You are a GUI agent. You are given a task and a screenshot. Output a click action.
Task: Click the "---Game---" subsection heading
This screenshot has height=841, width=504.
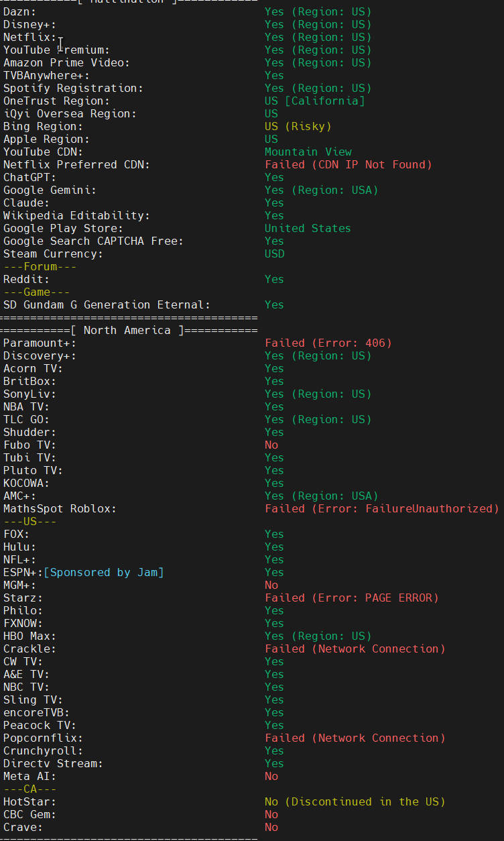click(x=36, y=292)
